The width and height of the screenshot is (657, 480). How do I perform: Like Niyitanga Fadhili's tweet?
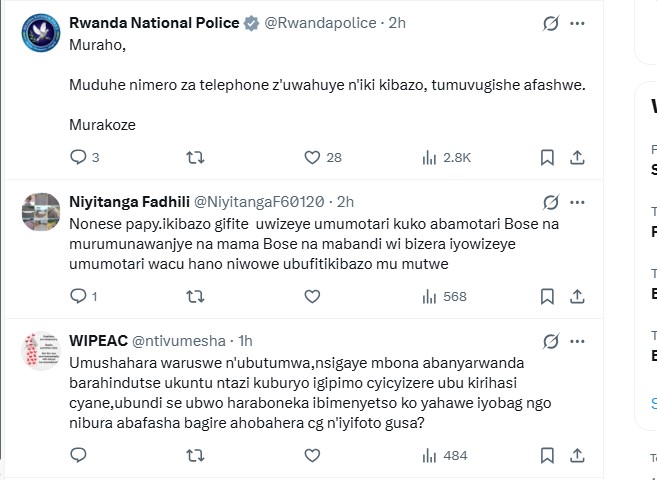coord(312,296)
